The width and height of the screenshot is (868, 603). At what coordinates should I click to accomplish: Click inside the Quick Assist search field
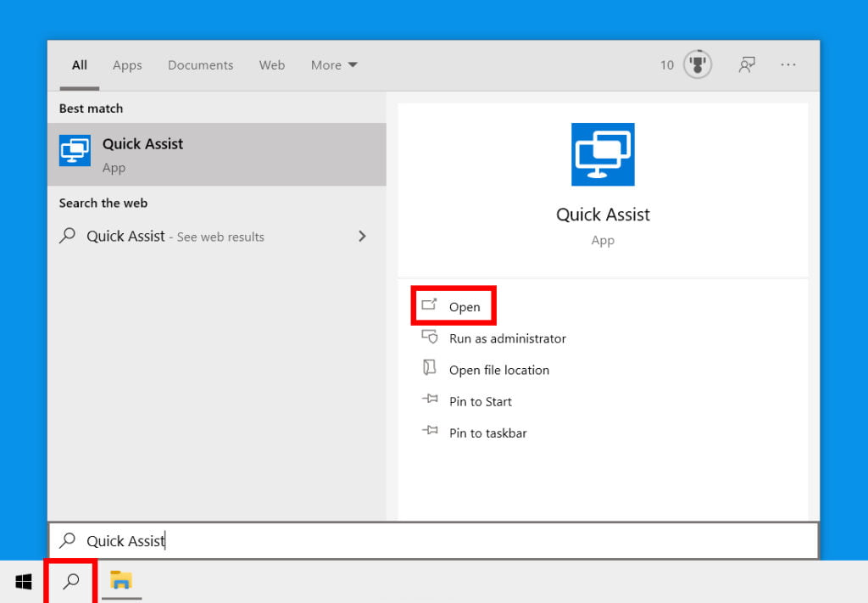click(x=254, y=540)
